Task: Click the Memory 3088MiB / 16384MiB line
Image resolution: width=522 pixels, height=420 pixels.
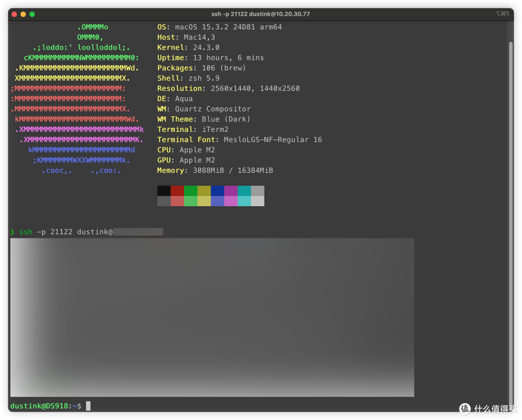Action: click(215, 170)
